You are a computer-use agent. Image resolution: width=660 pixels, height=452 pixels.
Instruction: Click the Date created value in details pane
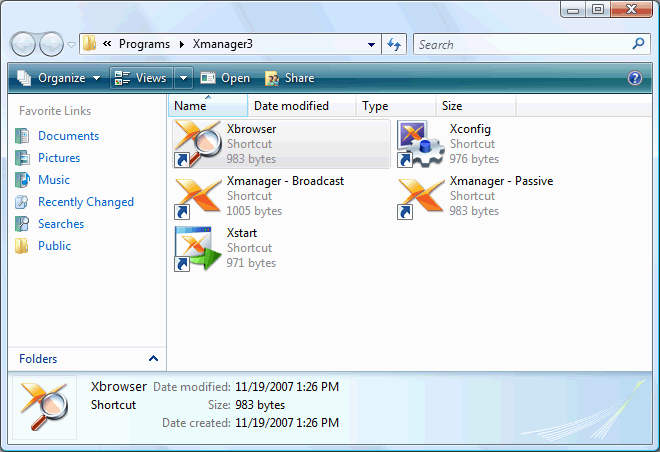[287, 423]
